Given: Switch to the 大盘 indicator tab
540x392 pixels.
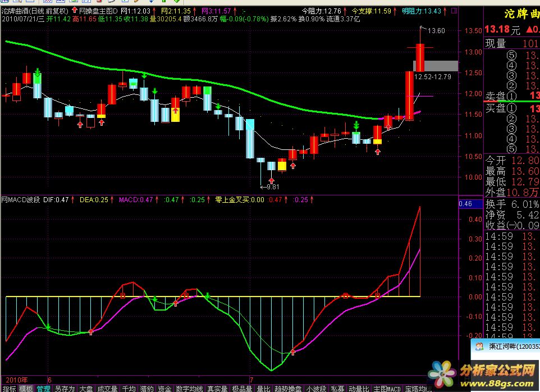Looking at the screenshot, I should [x=86, y=389].
